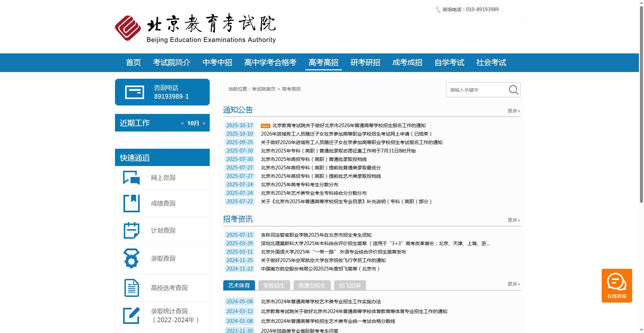Go to previous month with left arrow

(182, 123)
